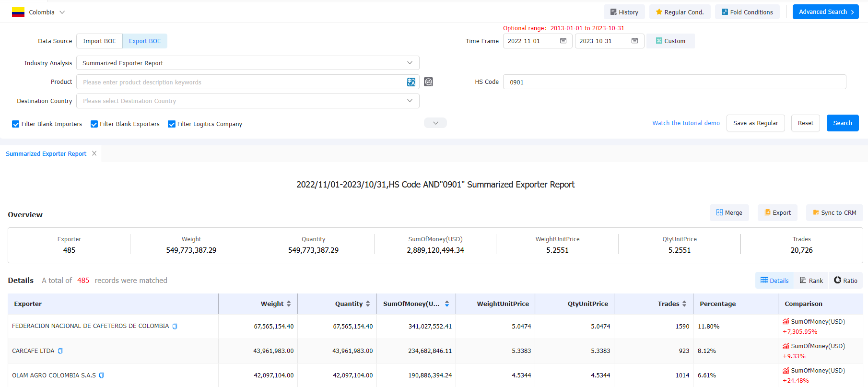This screenshot has height=387, width=868.
Task: Click the Colombia flag icon
Action: (18, 12)
